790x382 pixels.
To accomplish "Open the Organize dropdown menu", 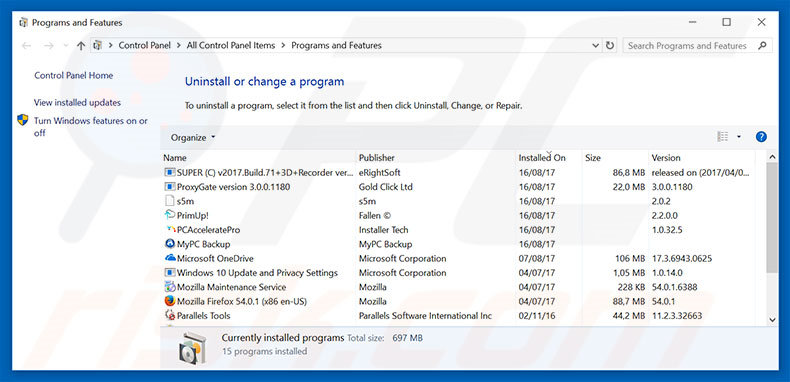I will (x=193, y=137).
